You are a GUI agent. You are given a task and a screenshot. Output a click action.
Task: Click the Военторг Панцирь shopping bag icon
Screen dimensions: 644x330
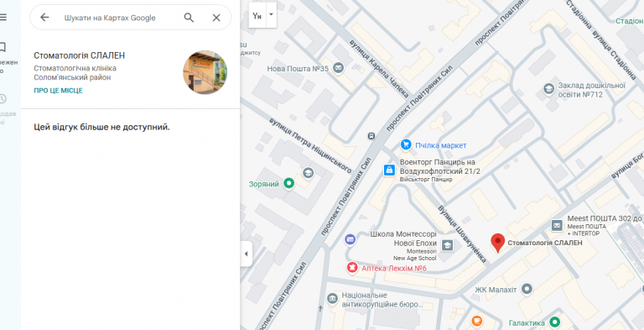pyautogui.click(x=389, y=170)
